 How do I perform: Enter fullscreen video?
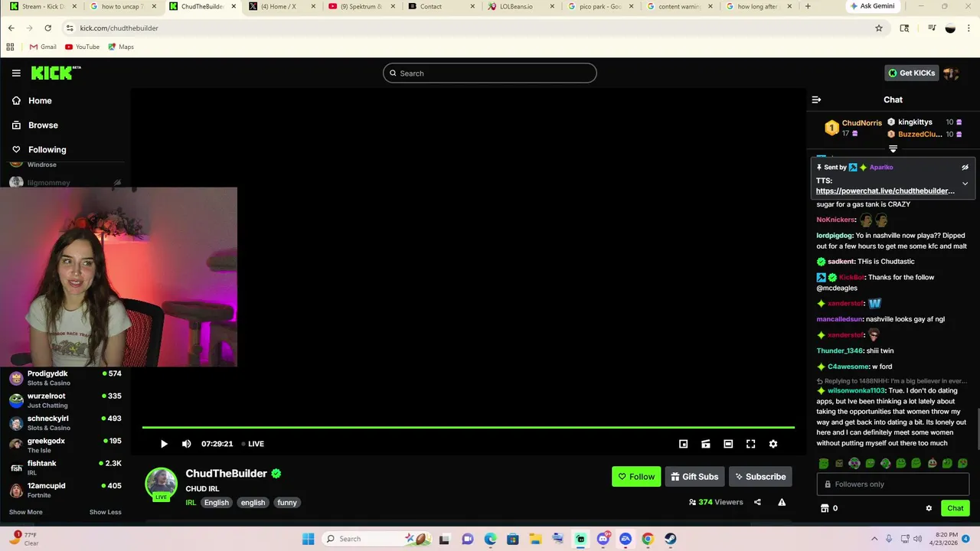[750, 444]
